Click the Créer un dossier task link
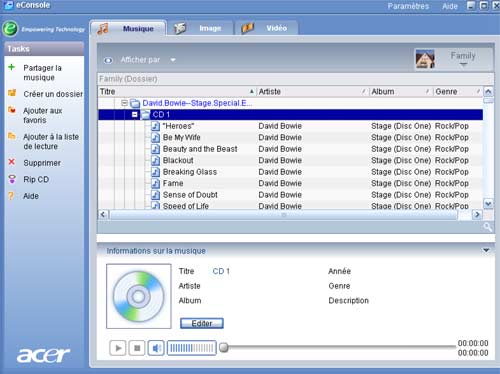This screenshot has width=500, height=374. click(x=53, y=94)
